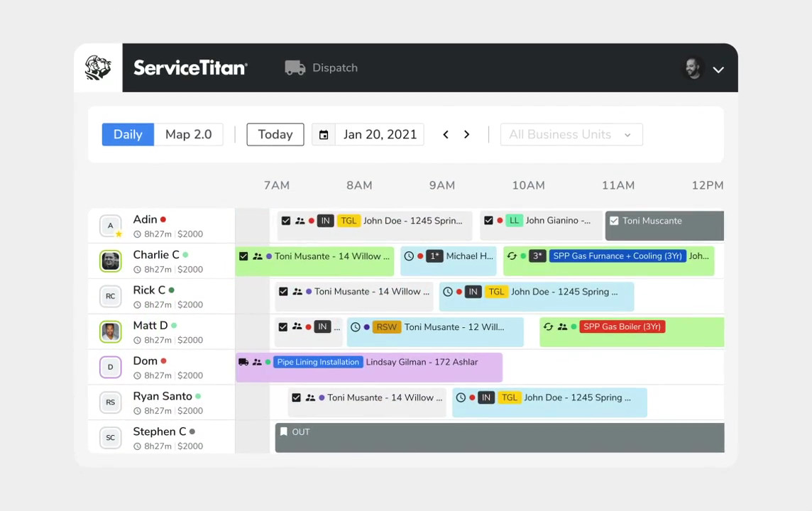Viewport: 812px width, 511px height.
Task: Select technician name Stephen C
Action: [160, 432]
